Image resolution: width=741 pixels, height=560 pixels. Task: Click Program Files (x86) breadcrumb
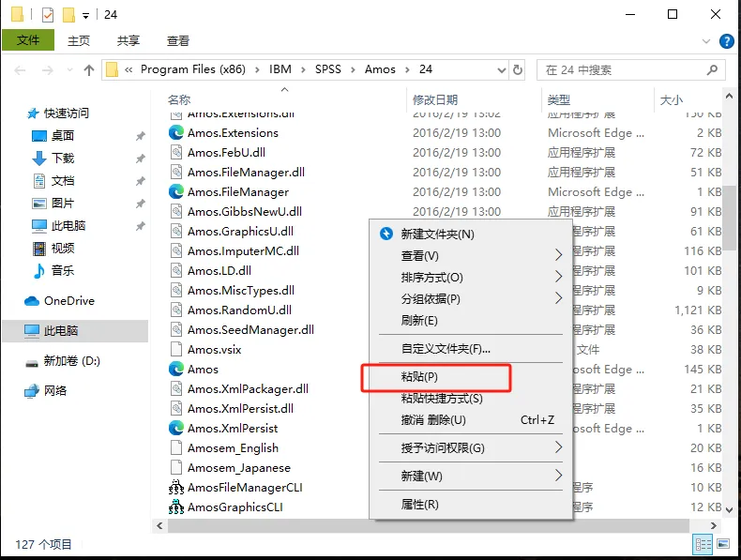coord(193,69)
